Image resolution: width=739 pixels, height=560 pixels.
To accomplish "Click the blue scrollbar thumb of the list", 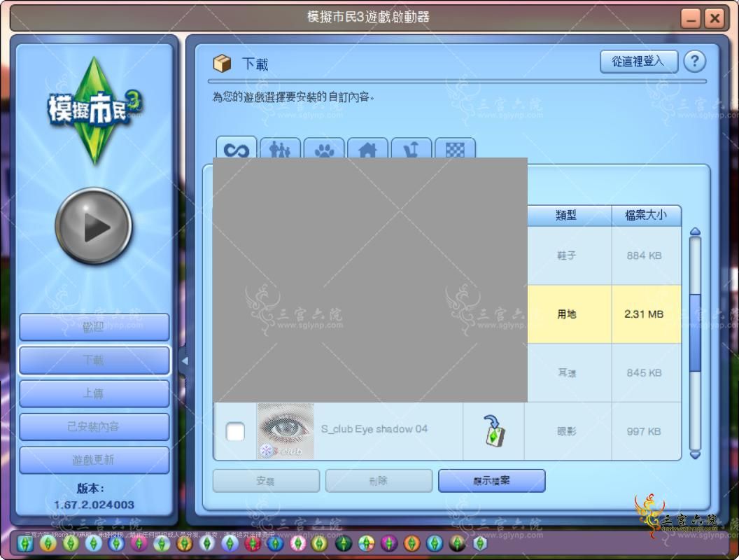I will [695, 332].
